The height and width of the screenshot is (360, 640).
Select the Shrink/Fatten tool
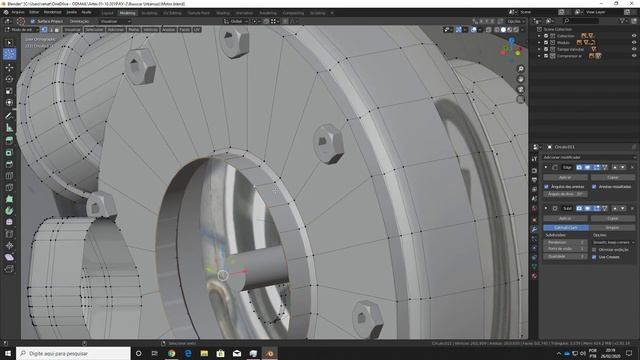click(9, 245)
